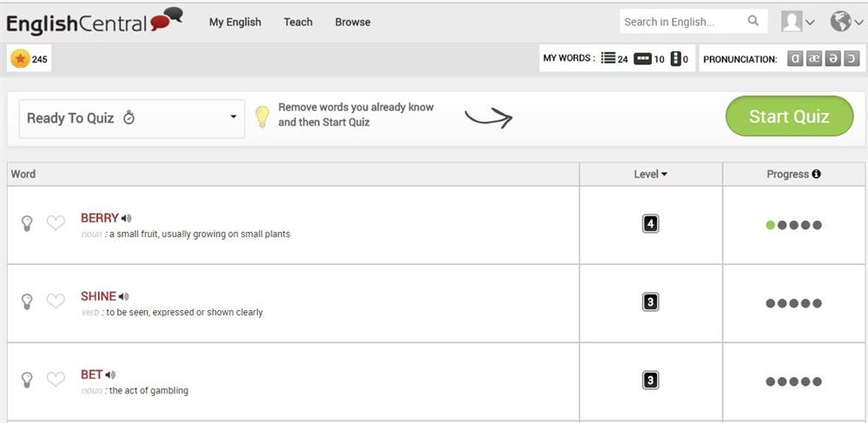Play audio pronunciation for BERRY

(127, 219)
